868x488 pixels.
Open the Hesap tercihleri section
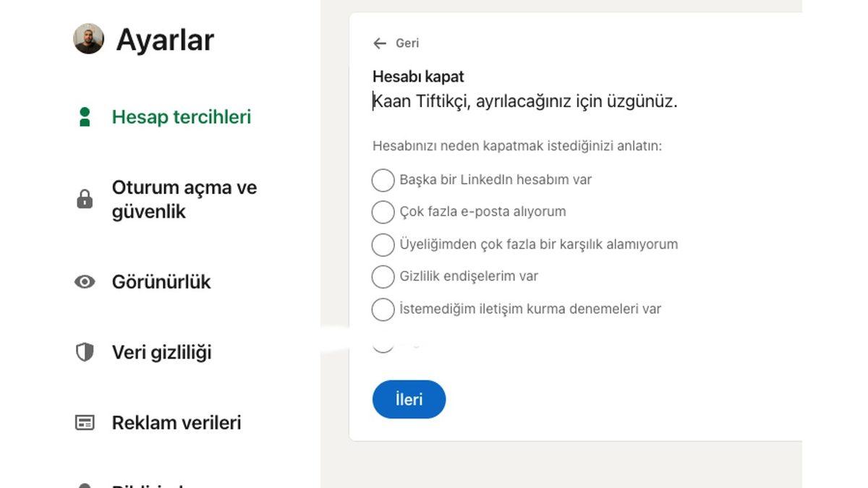[180, 116]
